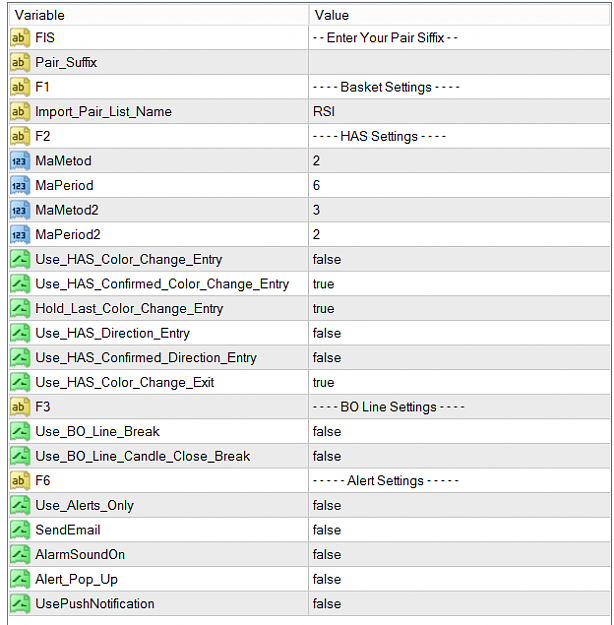This screenshot has width=614, height=625.
Task: Select the 'Basket Settings' value cell
Action: point(459,87)
